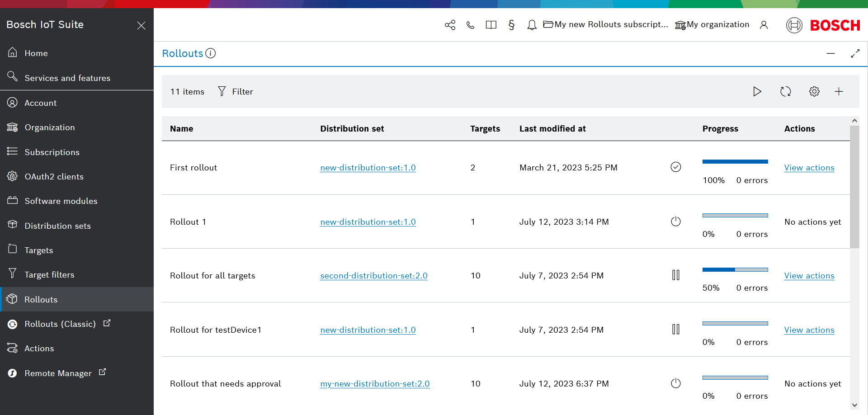Viewport: 868px width, 415px height.
Task: Click the play icon in the toolbar
Action: pos(757,91)
